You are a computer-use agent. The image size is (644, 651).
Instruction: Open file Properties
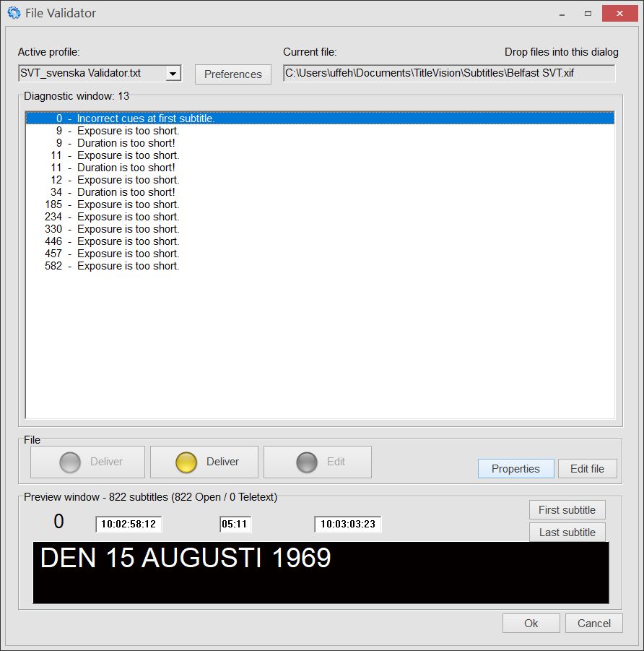515,469
